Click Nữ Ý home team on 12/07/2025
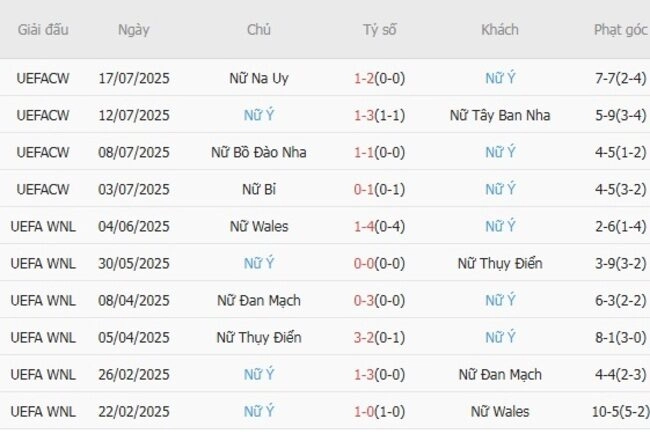The height and width of the screenshot is (434, 650). (259, 115)
